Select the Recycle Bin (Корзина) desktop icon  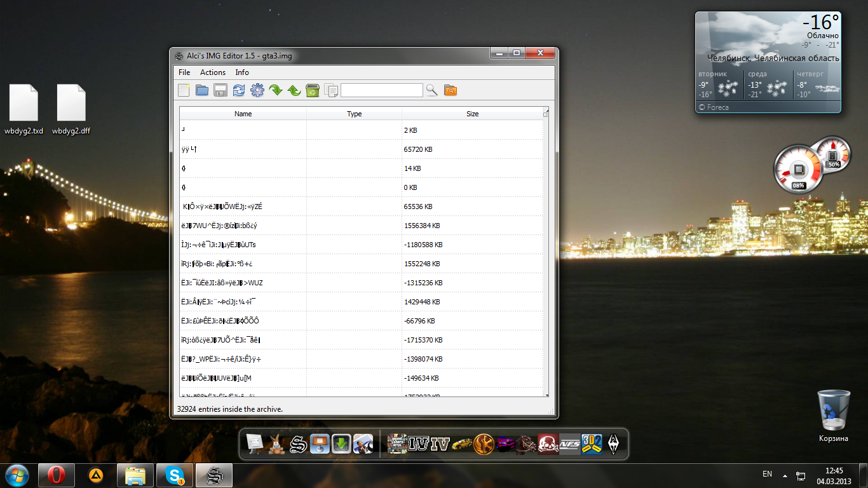pyautogui.click(x=833, y=416)
